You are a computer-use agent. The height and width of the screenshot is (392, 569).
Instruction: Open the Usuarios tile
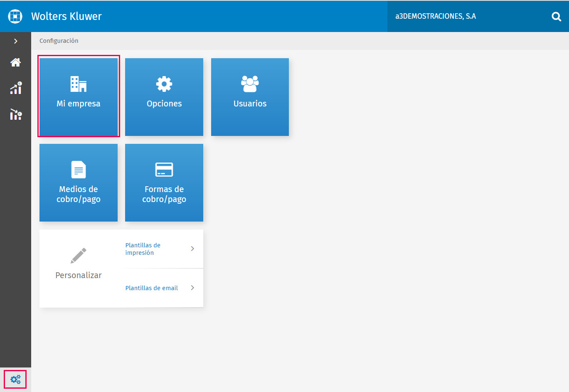[250, 97]
